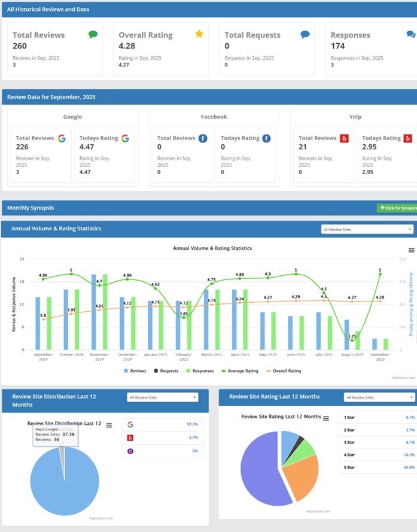Open the Annual Volume chart hamburger menu
Image resolution: width=417 pixels, height=532 pixels.
pos(411,250)
